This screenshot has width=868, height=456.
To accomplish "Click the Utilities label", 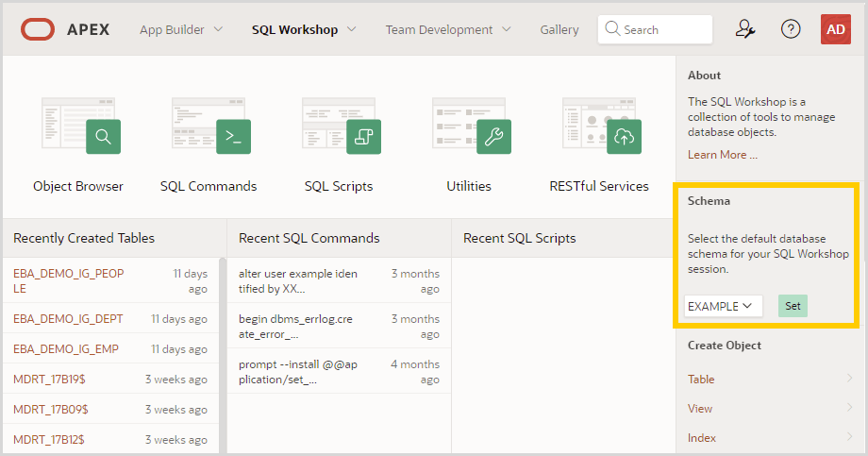I will (469, 186).
